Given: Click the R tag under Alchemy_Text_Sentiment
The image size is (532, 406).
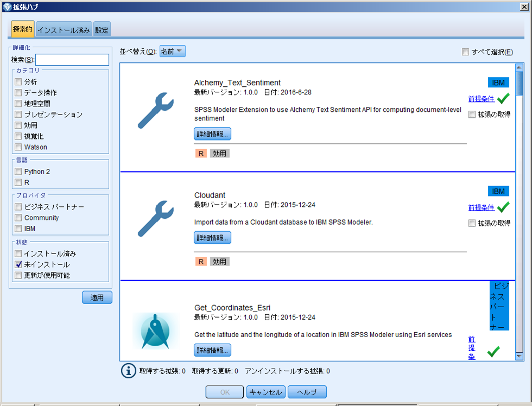Looking at the screenshot, I should tap(201, 154).
